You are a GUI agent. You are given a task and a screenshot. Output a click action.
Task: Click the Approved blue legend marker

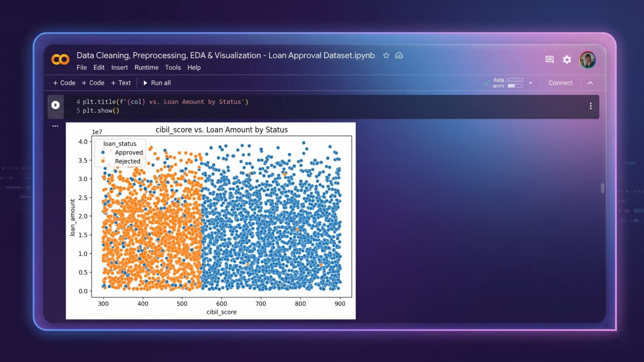tap(103, 152)
